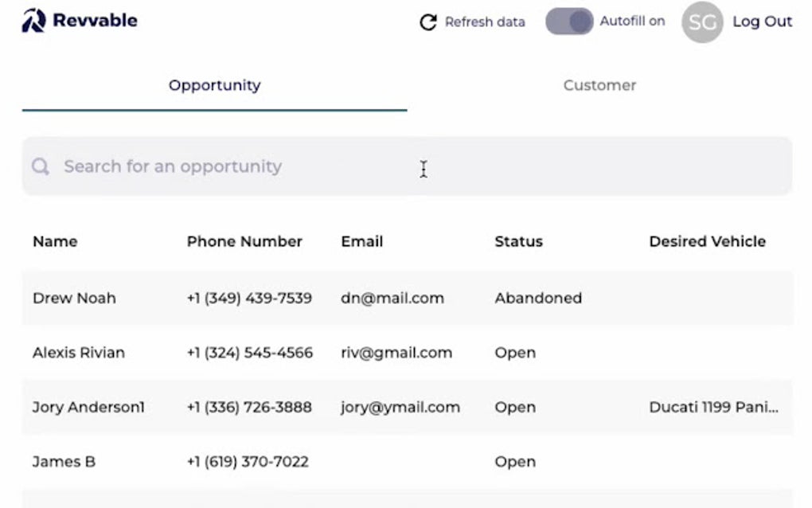Click the Status column header

click(x=518, y=242)
